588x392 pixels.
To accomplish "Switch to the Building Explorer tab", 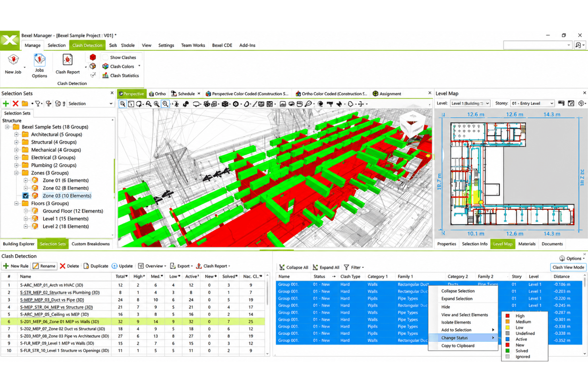I will point(19,244).
